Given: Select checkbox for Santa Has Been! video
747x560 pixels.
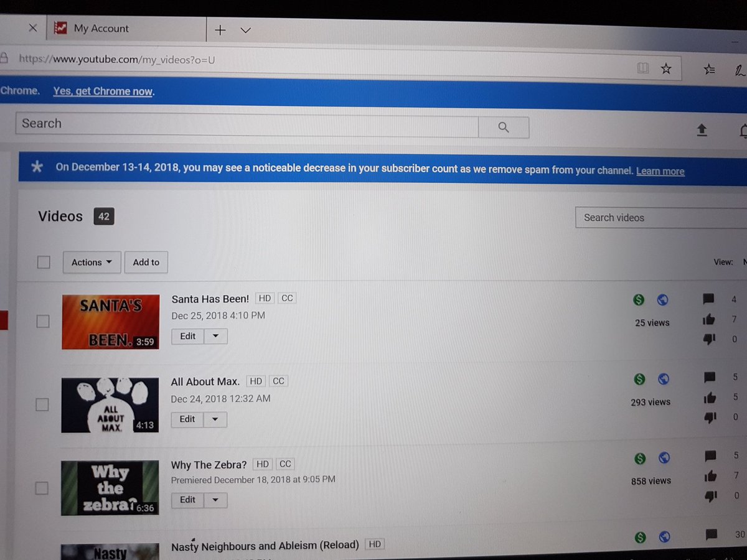Looking at the screenshot, I should pyautogui.click(x=43, y=321).
